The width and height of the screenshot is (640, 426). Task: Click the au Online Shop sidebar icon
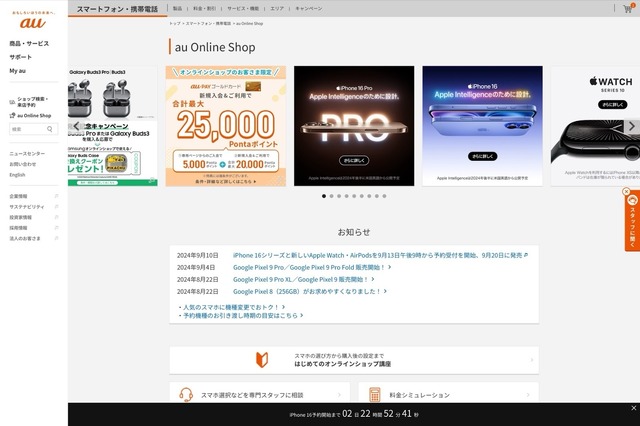pos(12,115)
